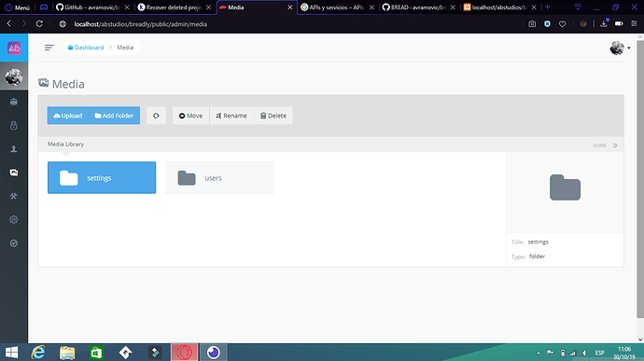Open the Windows Start menu
Image resolution: width=644 pixels, height=361 pixels.
[x=12, y=353]
